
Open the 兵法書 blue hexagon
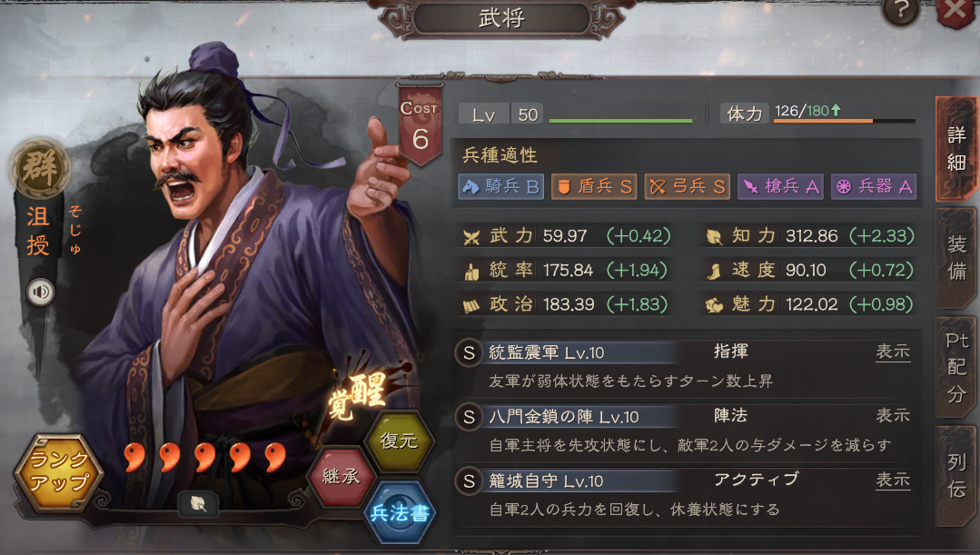400,513
